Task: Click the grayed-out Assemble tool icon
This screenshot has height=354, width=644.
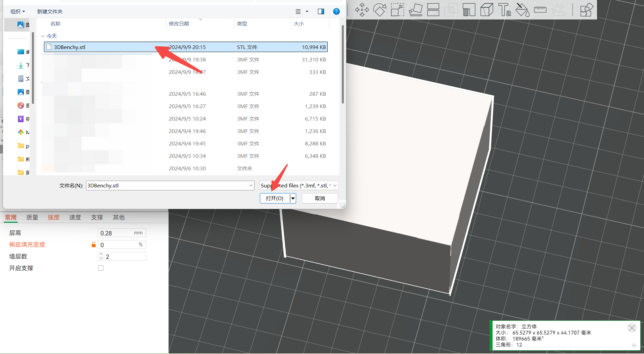Action: [x=558, y=10]
